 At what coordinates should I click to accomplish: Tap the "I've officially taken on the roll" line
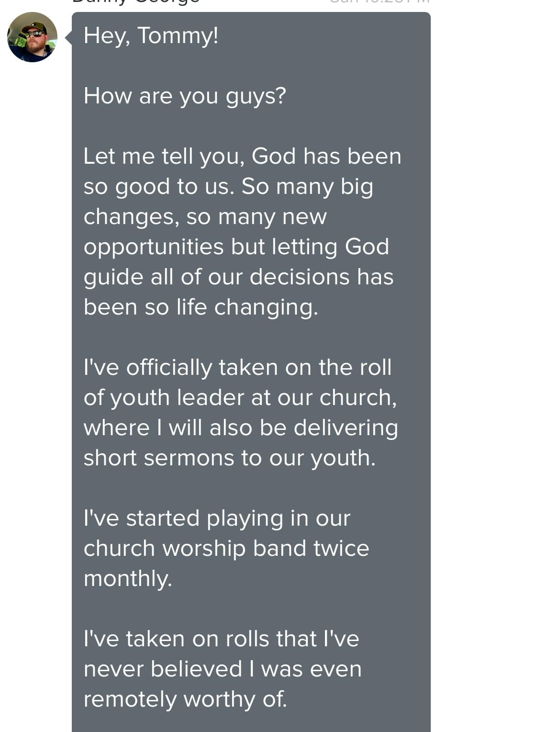point(237,368)
